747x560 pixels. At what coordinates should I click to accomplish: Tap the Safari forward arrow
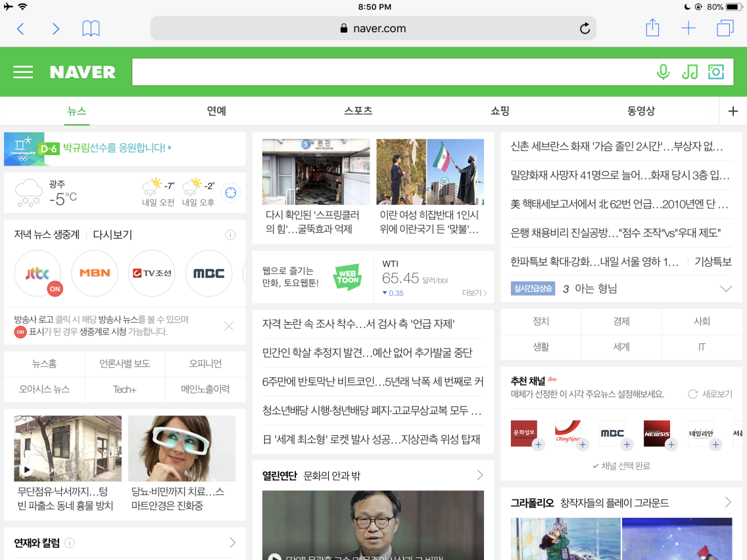pos(56,28)
